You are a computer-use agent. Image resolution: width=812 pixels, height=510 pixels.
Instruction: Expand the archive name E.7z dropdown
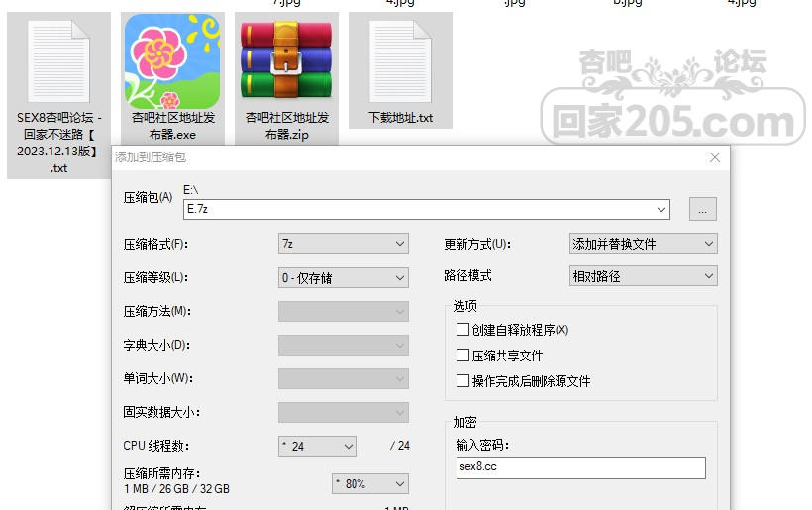pos(661,209)
